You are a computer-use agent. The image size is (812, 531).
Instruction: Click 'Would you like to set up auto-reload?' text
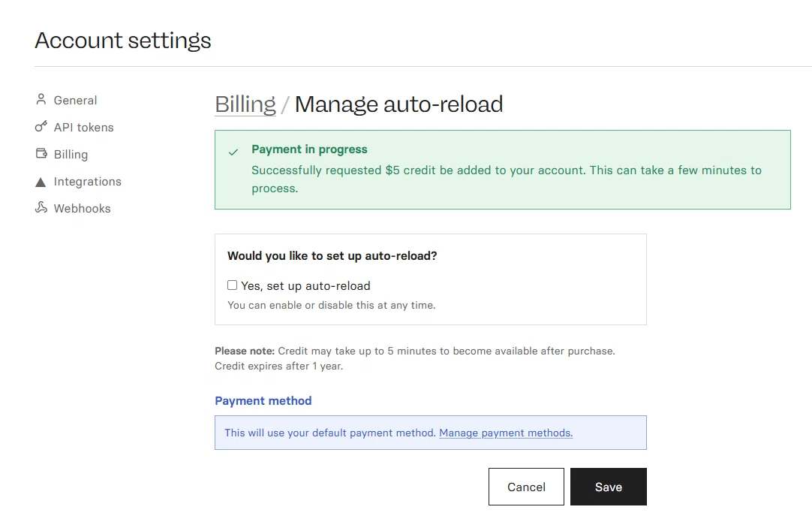click(332, 255)
